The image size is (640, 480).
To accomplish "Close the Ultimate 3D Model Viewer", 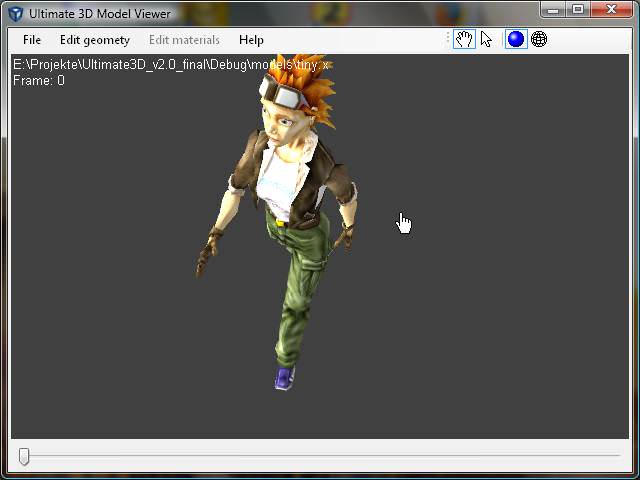I will 611,10.
